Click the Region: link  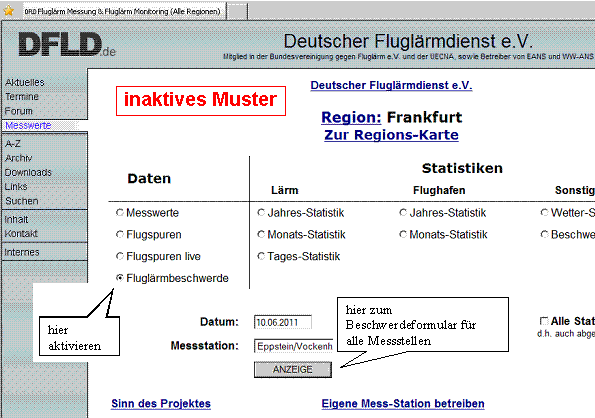click(x=351, y=118)
